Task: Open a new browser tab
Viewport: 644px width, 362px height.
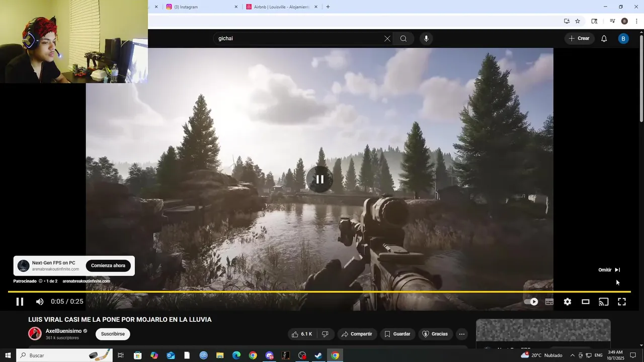Action: tap(328, 7)
